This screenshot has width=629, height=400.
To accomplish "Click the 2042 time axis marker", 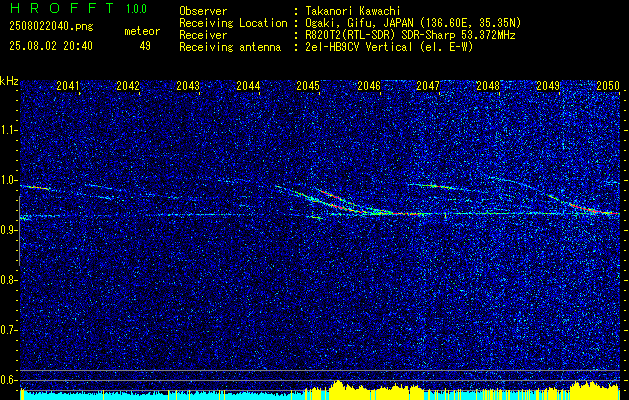I will 128,86.
